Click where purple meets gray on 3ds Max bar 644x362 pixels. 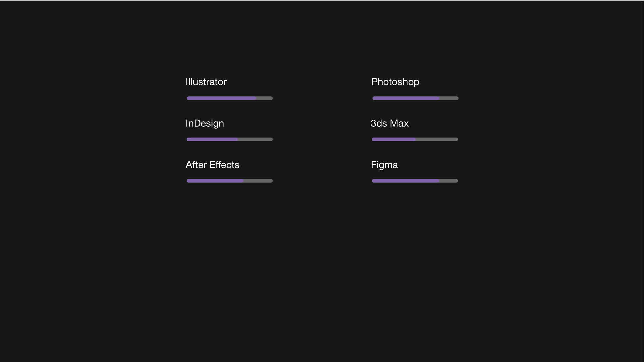pos(415,139)
